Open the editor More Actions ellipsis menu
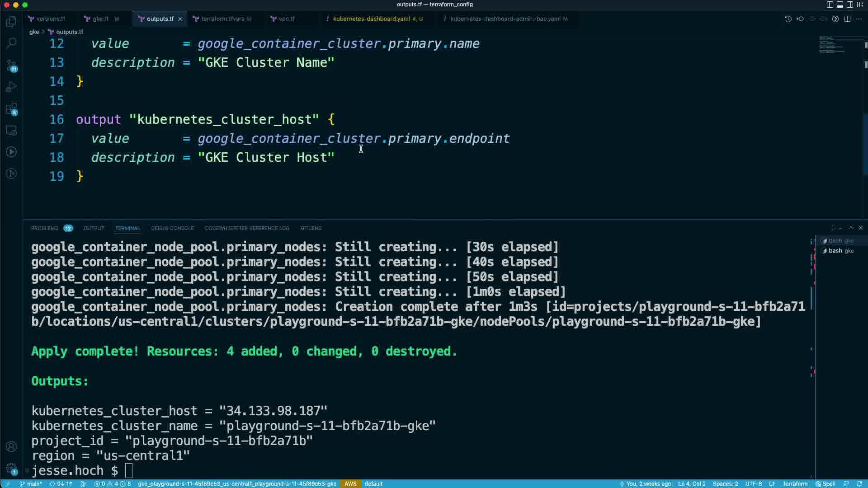 click(x=859, y=19)
